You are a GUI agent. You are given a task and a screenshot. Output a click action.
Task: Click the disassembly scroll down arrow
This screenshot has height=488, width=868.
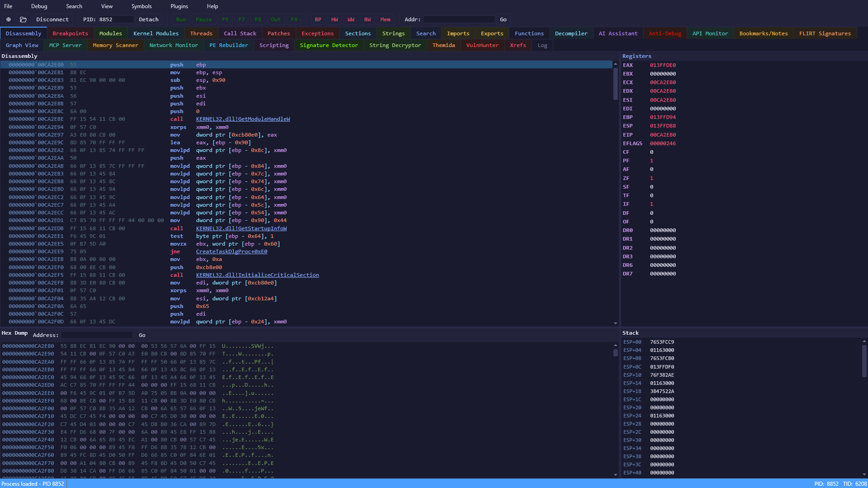click(x=615, y=323)
